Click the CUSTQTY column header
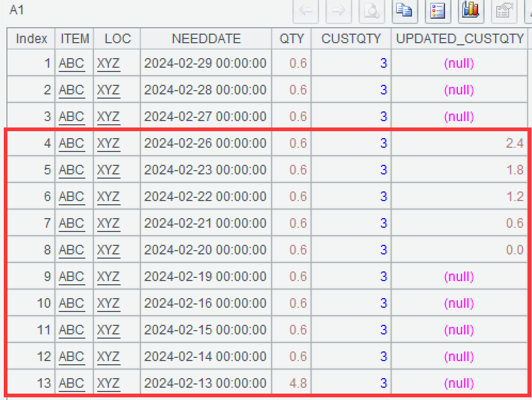532x400 pixels. coord(351,39)
